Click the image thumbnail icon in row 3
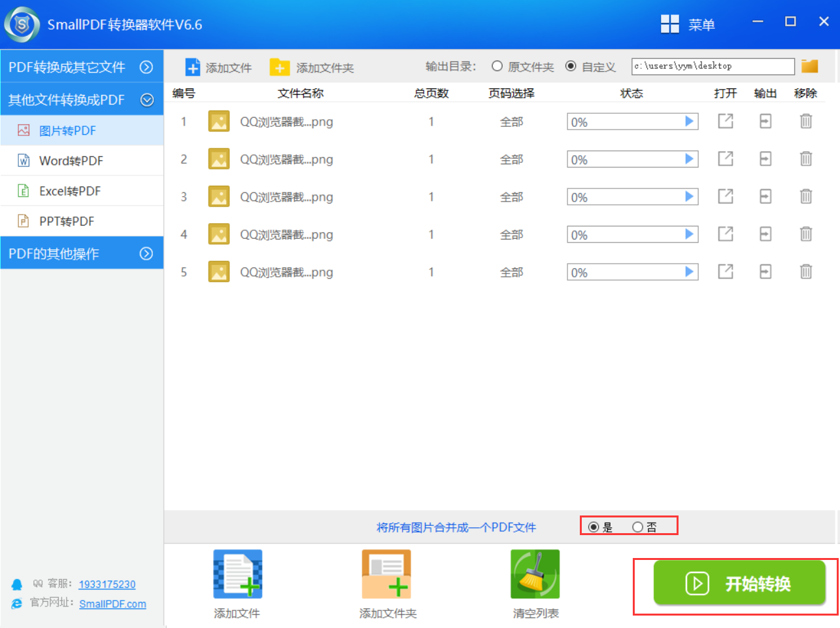 coord(219,197)
